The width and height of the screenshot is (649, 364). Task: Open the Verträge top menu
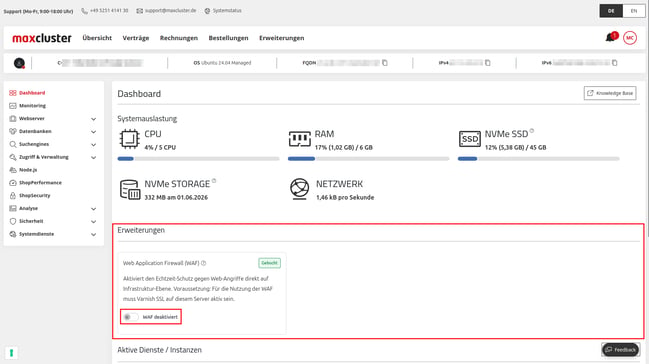coord(135,38)
